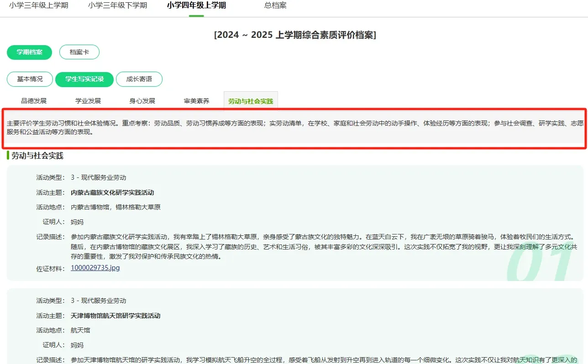
Task: View the 身心发展 subtab
Action: [142, 100]
